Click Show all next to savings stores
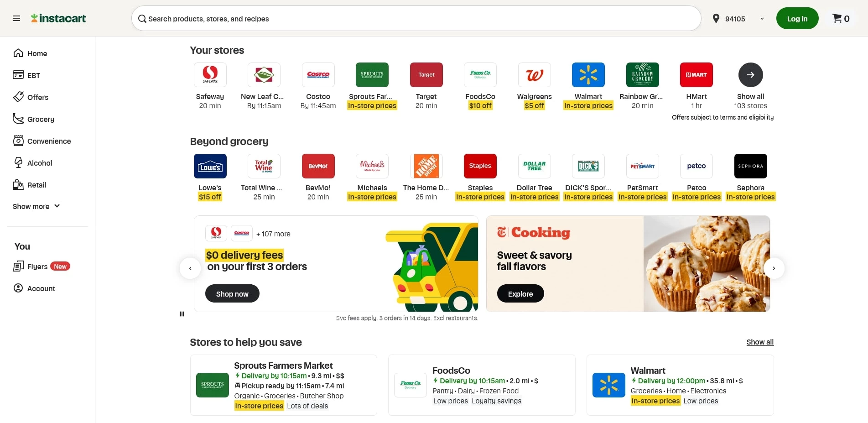868x423 pixels. click(x=759, y=342)
